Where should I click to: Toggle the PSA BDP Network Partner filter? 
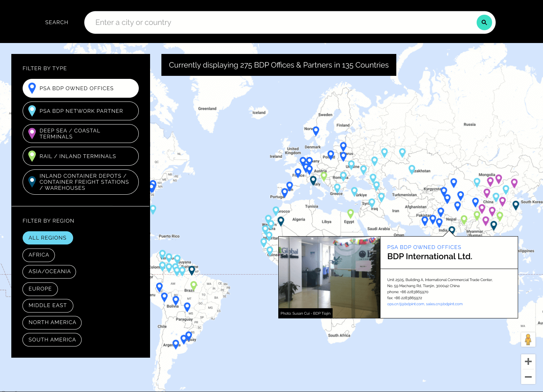click(81, 111)
